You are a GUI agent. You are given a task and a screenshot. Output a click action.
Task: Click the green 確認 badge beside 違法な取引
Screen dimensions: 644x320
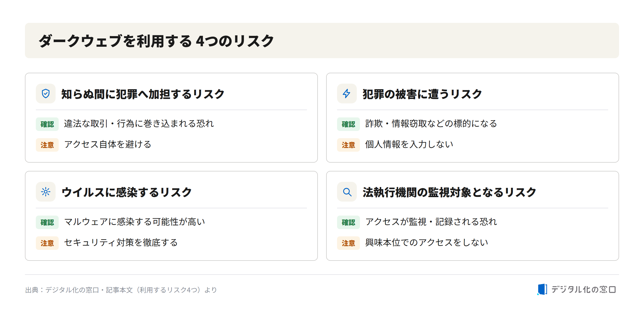tap(47, 124)
